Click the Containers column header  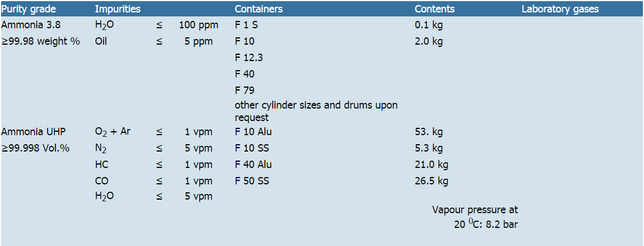pyautogui.click(x=259, y=9)
